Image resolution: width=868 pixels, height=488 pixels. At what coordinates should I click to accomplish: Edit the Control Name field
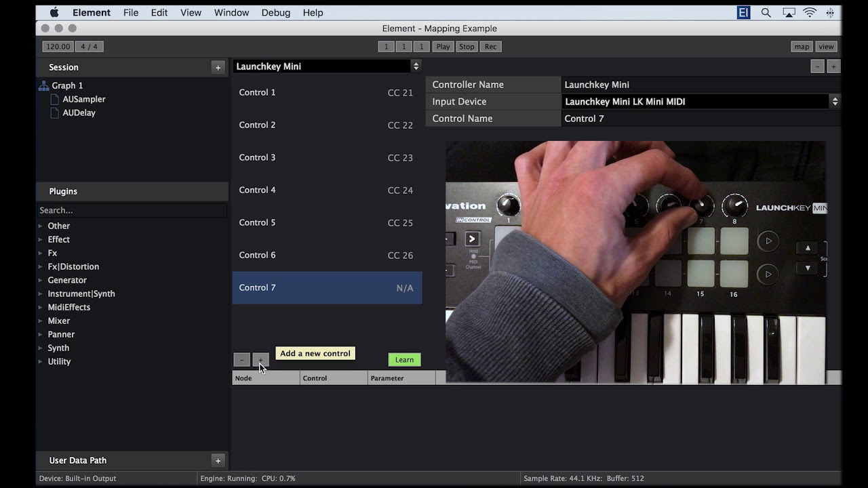tap(701, 119)
